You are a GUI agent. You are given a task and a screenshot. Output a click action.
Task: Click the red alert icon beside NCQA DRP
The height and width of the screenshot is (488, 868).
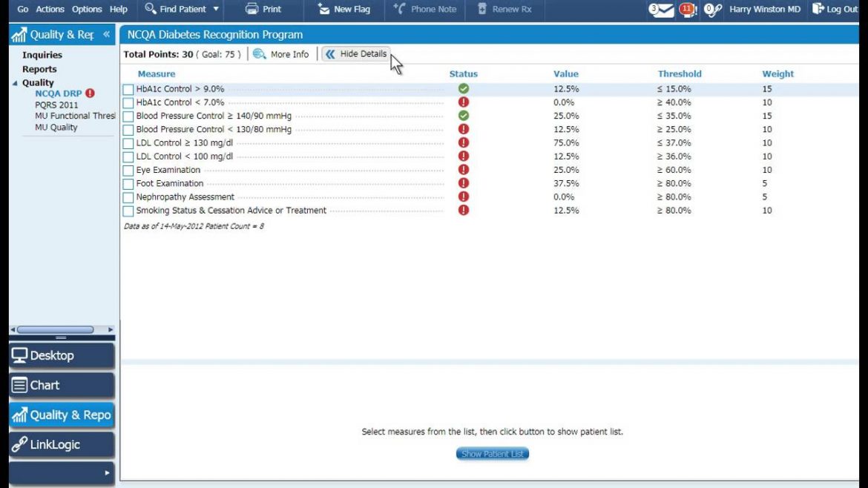point(91,93)
